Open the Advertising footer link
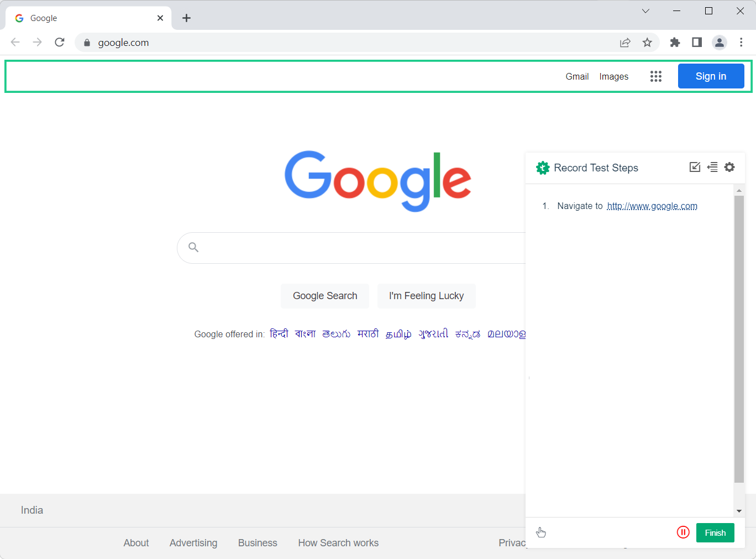Screen dimensions: 756x559 click(x=193, y=543)
